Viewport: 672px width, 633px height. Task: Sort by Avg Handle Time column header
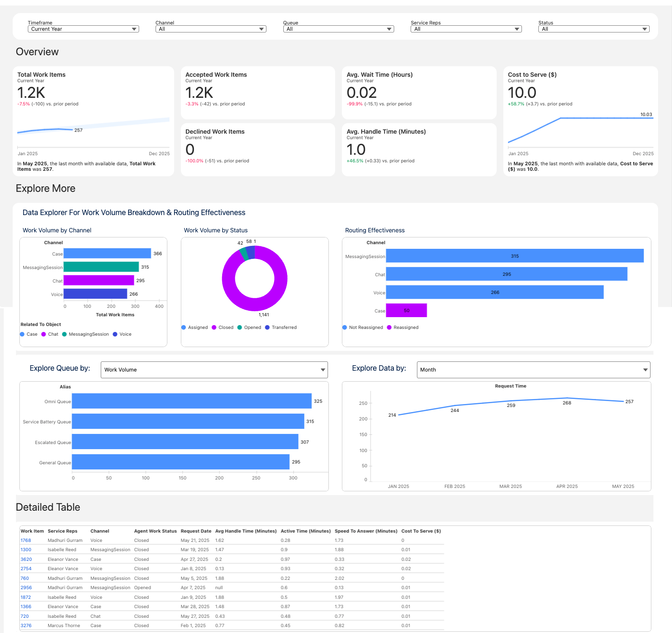[246, 531]
